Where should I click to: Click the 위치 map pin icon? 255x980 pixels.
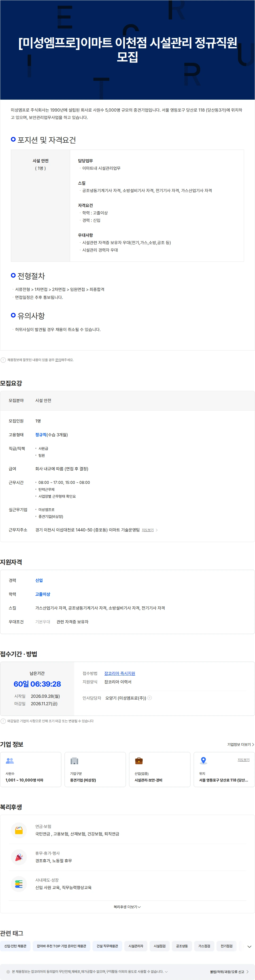203,761
